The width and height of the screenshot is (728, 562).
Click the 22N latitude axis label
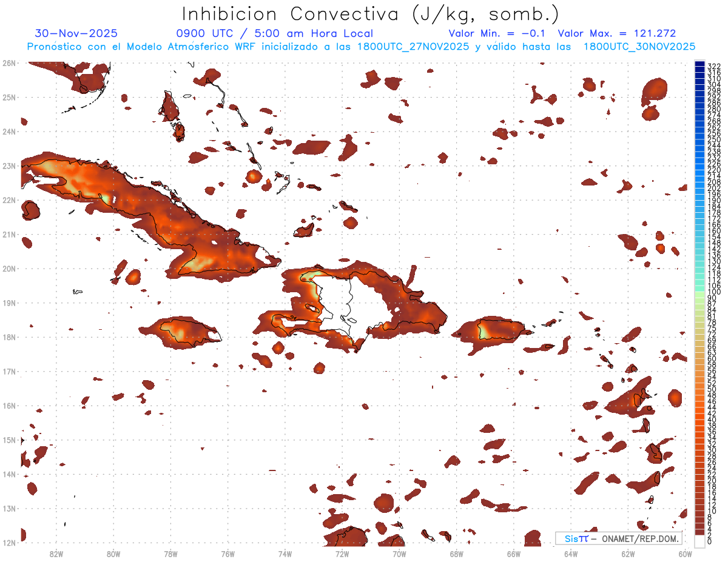(x=9, y=200)
